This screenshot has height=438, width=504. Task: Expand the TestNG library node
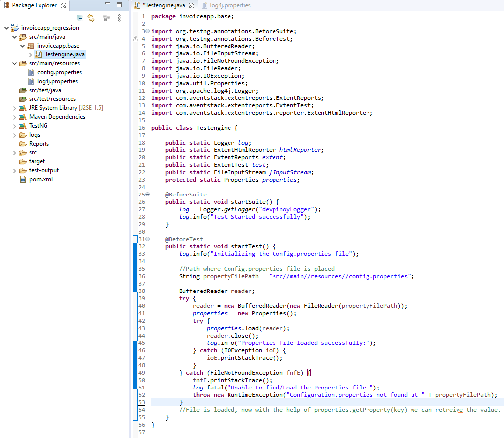point(14,126)
